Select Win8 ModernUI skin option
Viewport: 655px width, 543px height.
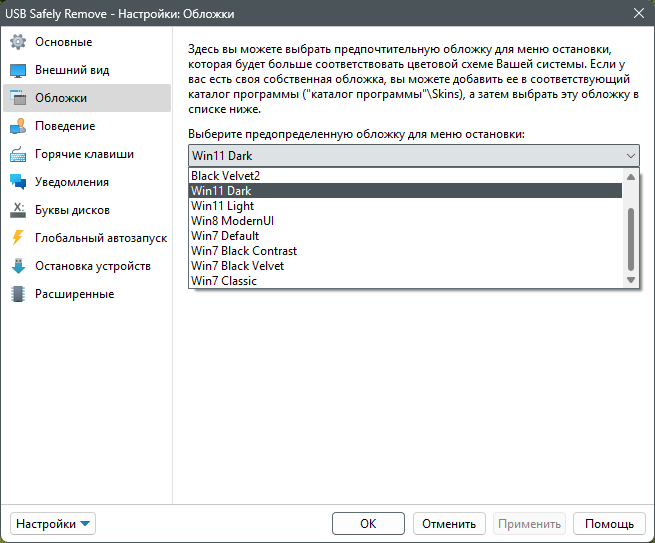point(405,221)
